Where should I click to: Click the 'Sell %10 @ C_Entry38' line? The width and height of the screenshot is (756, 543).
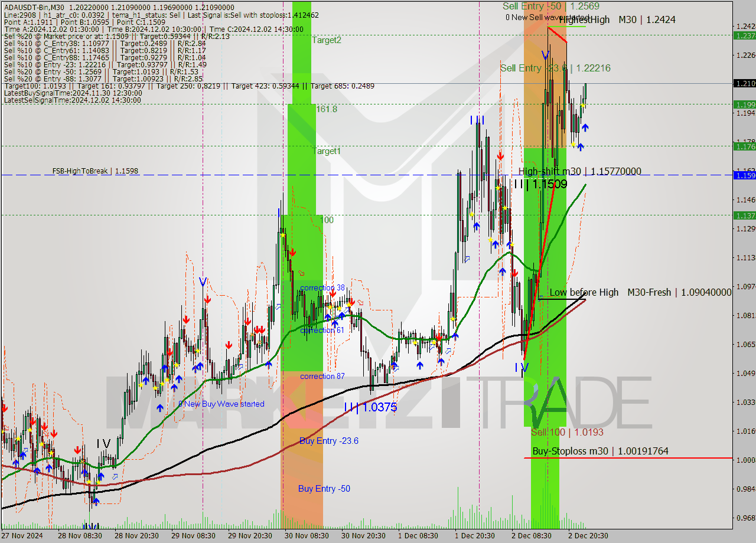coord(105,44)
